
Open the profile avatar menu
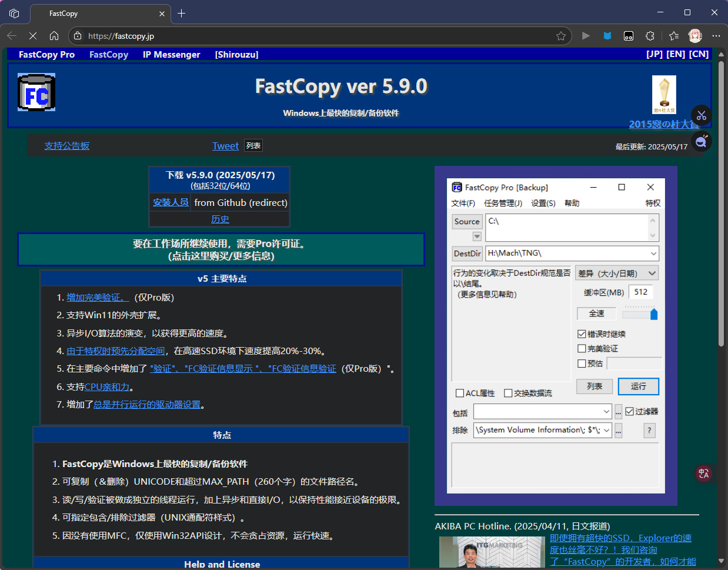coord(695,36)
